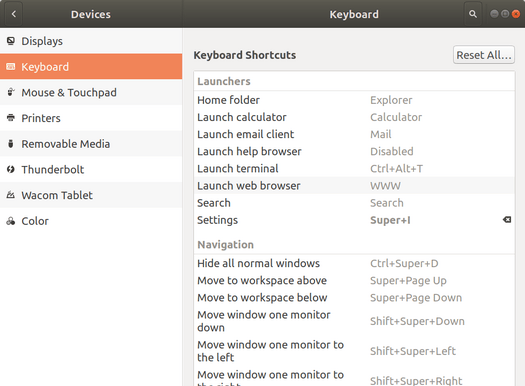Go back using the header arrow
The height and width of the screenshot is (386, 525).
coord(14,14)
